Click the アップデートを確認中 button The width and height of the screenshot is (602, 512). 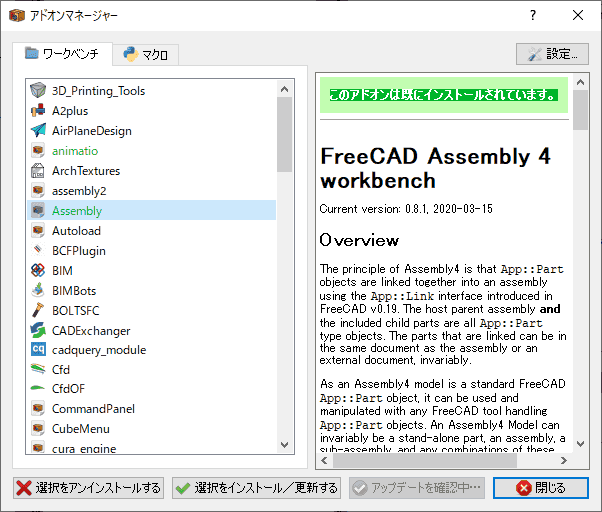pyautogui.click(x=417, y=488)
